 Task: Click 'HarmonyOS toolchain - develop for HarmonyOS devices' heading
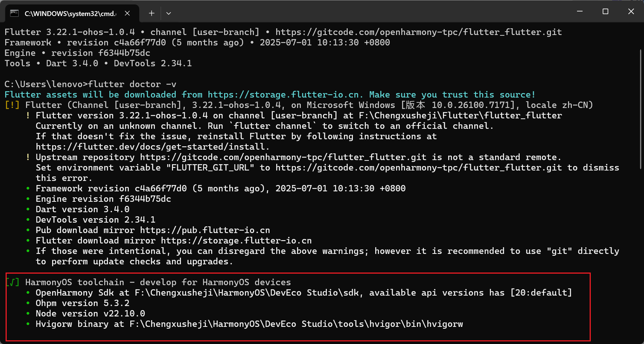(158, 282)
